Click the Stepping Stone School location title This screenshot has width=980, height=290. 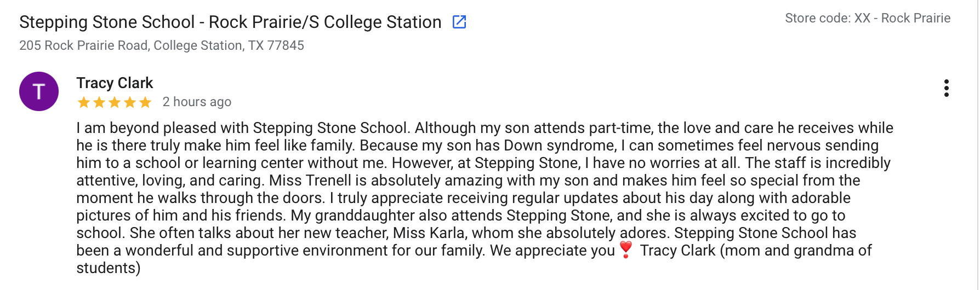(230, 22)
